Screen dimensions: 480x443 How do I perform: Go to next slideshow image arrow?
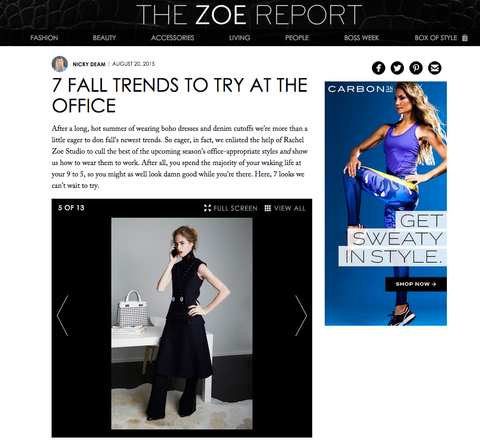tap(301, 315)
